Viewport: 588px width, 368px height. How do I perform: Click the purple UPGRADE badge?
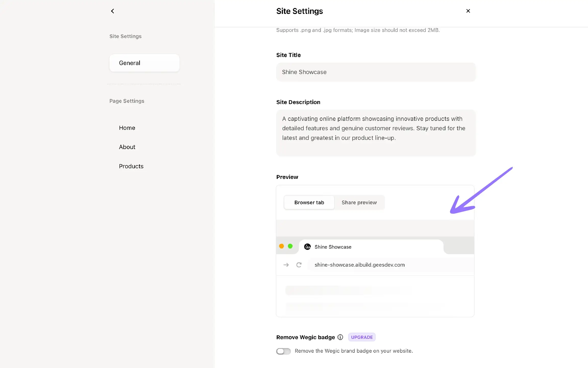(362, 337)
